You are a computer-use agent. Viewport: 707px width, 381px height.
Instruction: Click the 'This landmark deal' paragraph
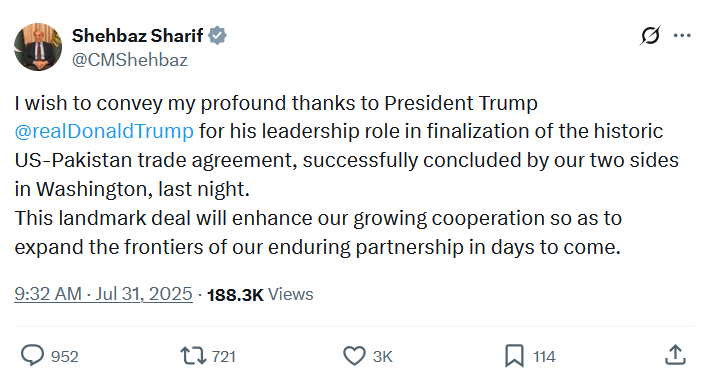click(x=318, y=233)
